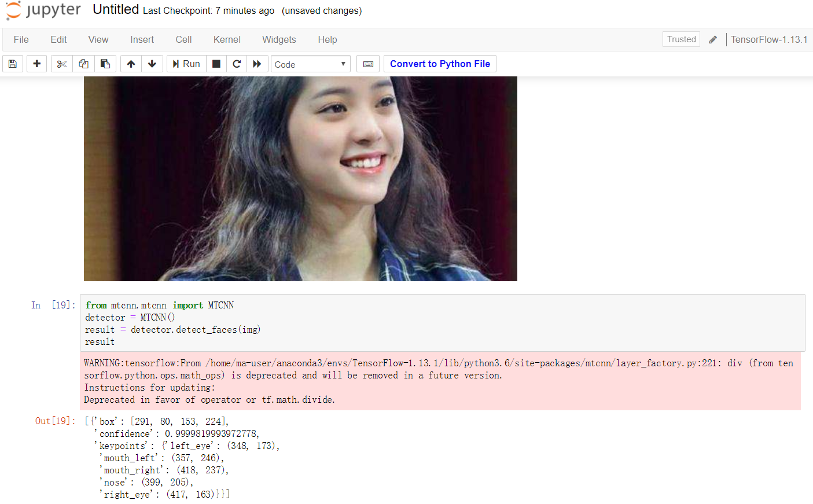The width and height of the screenshot is (813, 504).
Task: Click the 'box': [291, 80, 153, 224] line
Action: click(157, 421)
